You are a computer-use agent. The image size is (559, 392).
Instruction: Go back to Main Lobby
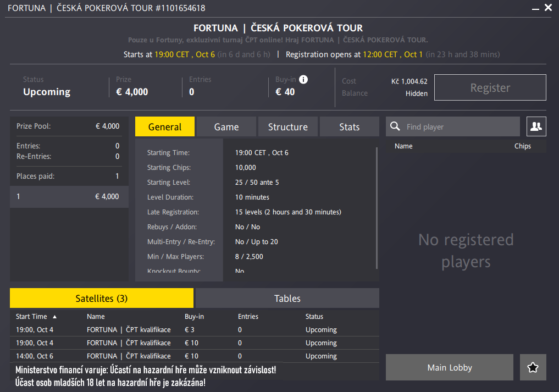pos(450,367)
